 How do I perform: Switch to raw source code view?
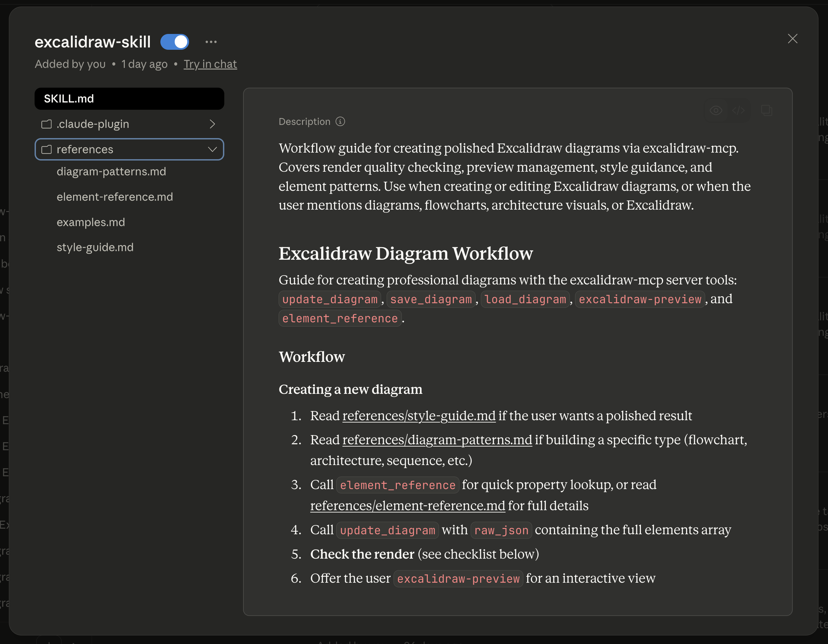tap(738, 110)
